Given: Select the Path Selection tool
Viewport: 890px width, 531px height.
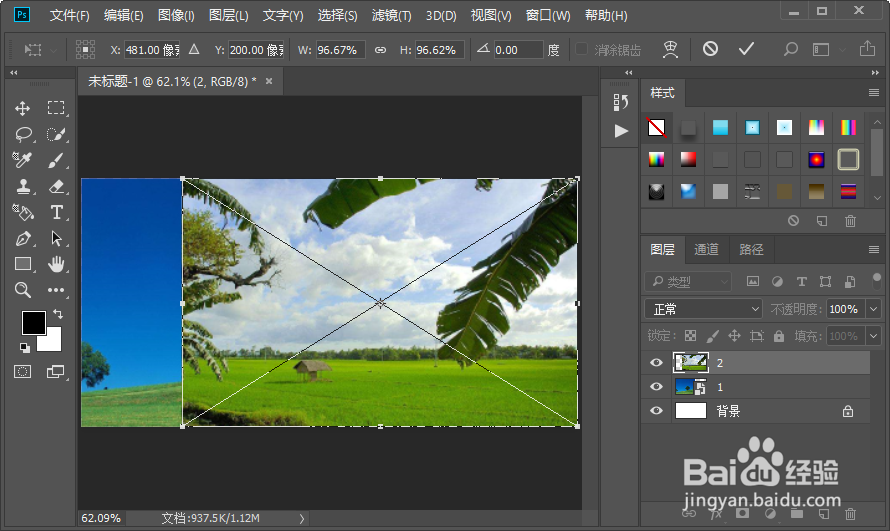Looking at the screenshot, I should point(56,238).
